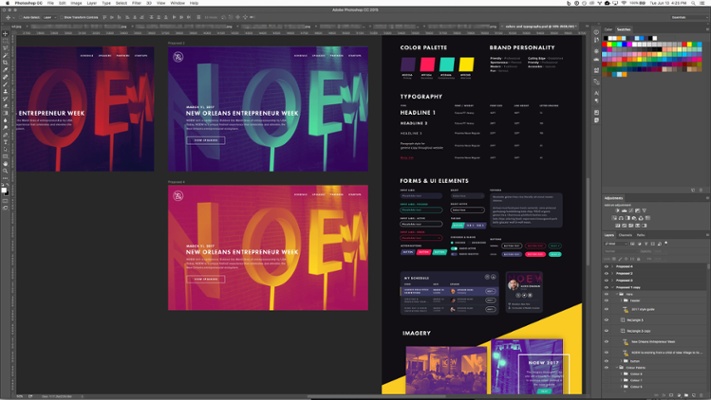Add a Levels adjustment
711x400 pixels.
coord(624,211)
